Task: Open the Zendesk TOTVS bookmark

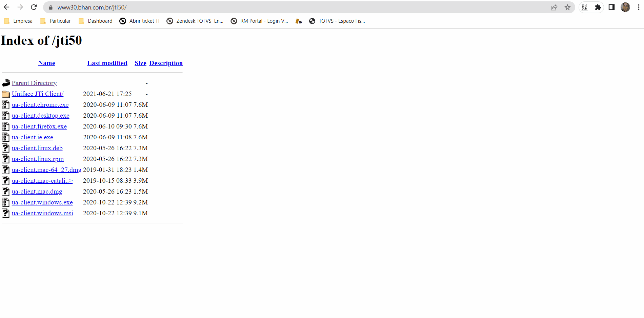Action: (x=195, y=21)
